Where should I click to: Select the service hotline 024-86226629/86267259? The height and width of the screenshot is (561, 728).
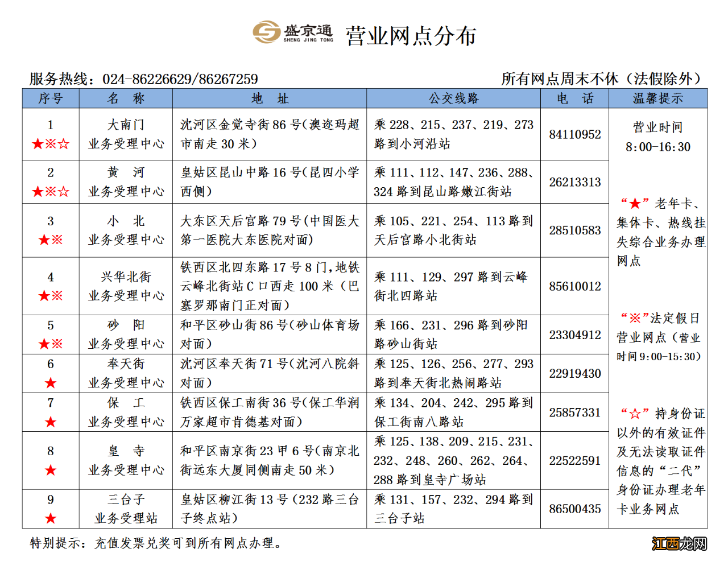tap(180, 79)
